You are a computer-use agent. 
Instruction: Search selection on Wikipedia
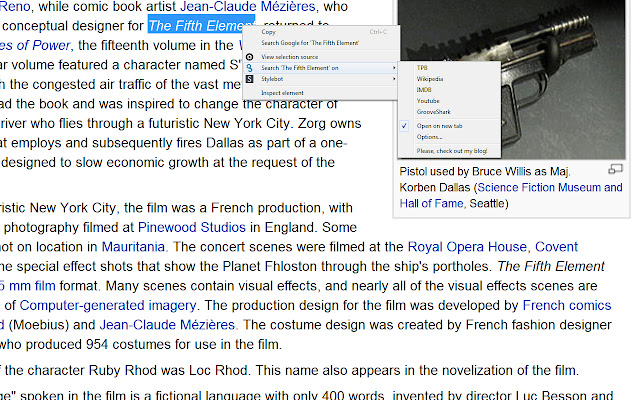(430, 78)
